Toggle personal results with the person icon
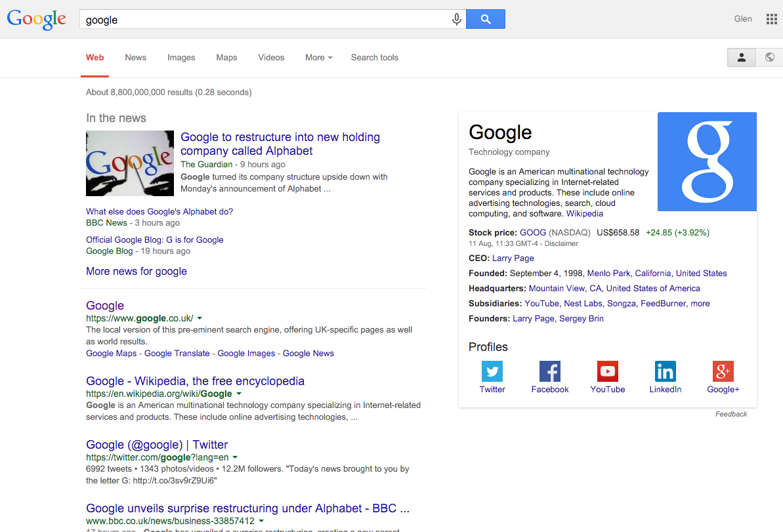This screenshot has width=783, height=532. (741, 58)
